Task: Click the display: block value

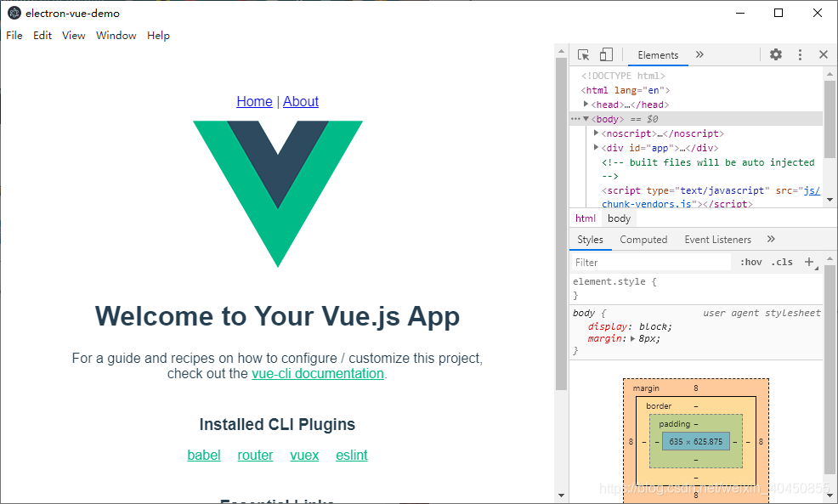Action: pos(654,326)
